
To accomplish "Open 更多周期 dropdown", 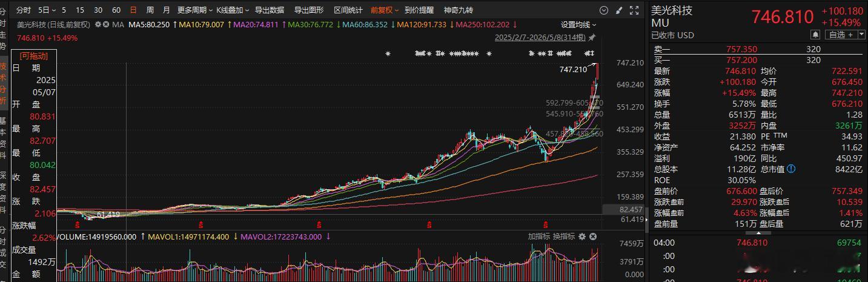I will point(195,10).
